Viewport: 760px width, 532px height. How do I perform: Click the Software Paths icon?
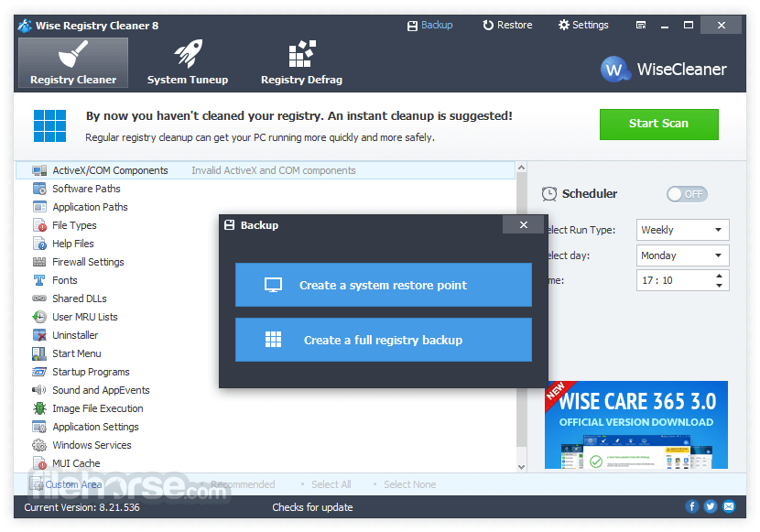point(39,189)
